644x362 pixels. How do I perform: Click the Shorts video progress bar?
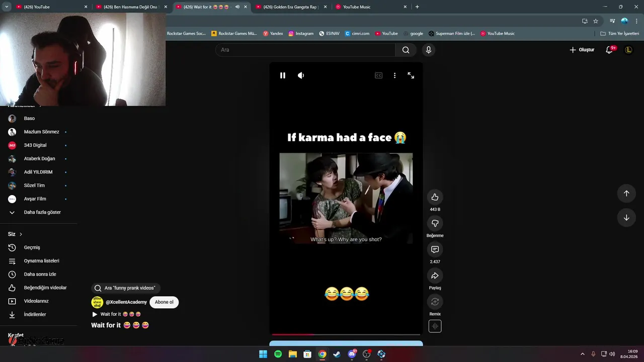pyautogui.click(x=346, y=334)
